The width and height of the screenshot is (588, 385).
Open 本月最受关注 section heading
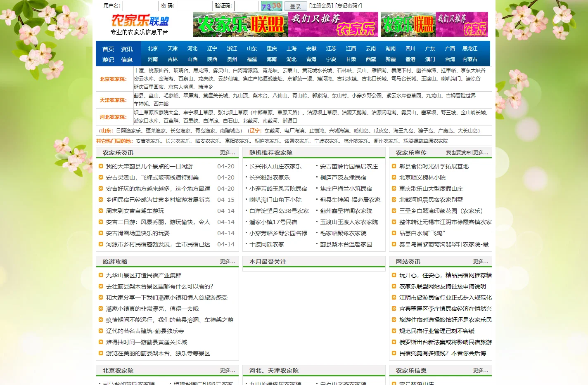click(x=268, y=262)
